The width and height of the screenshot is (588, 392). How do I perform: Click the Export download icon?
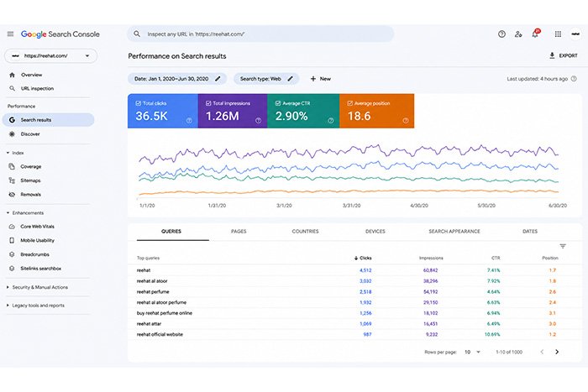tap(552, 55)
